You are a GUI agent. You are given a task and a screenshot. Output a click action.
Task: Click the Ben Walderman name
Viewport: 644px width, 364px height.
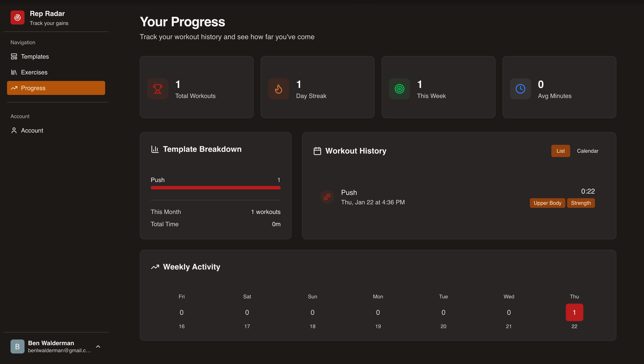tap(51, 343)
